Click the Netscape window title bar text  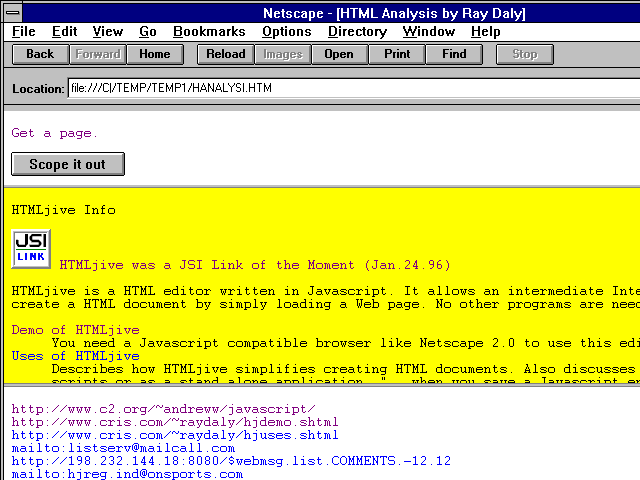(x=394, y=13)
